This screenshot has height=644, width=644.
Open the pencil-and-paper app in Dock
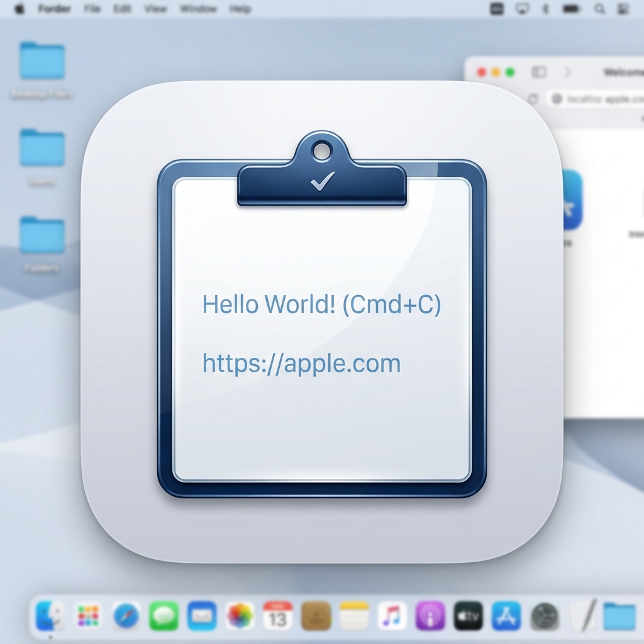(583, 616)
